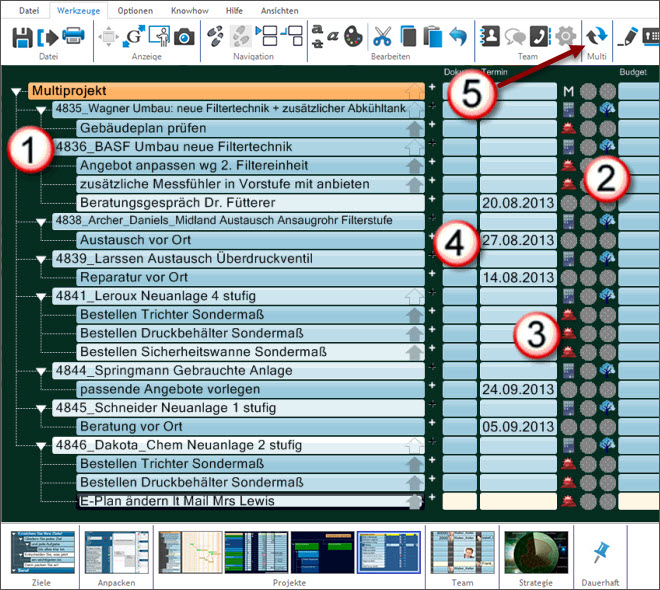Open the Datei menu tab

30,9
